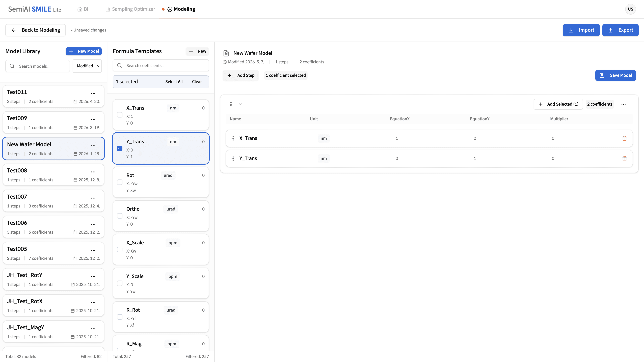Grab the step card drag handle

231,104
